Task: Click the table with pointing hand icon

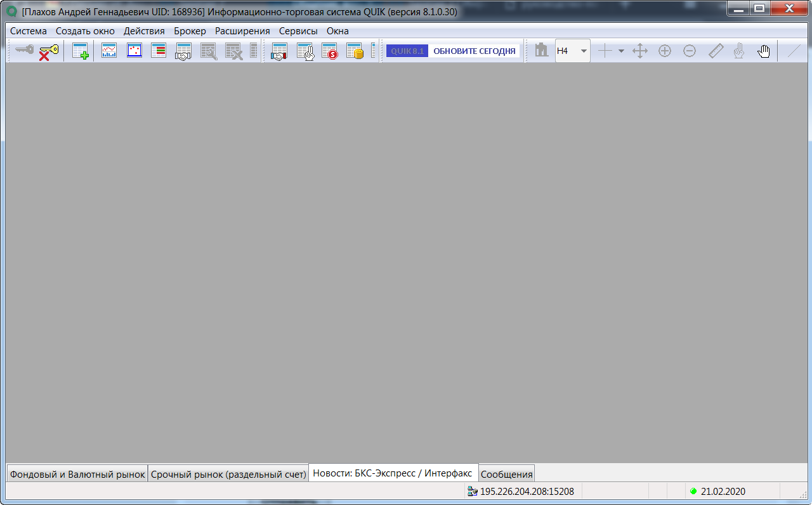Action: click(x=305, y=51)
